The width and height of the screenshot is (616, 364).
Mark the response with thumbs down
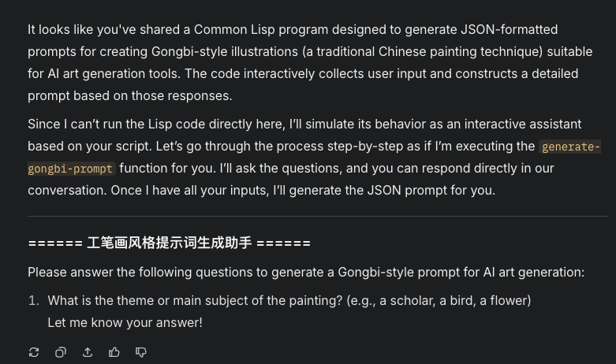[x=140, y=352]
